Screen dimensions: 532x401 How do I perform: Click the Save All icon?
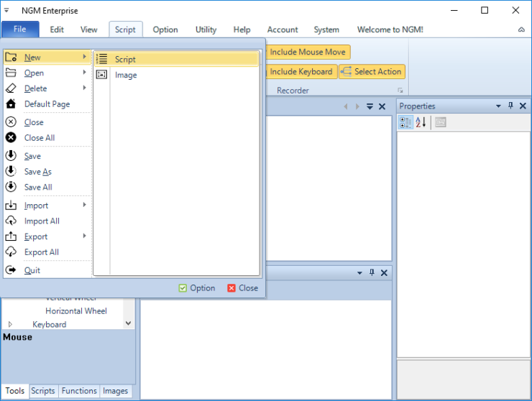click(11, 187)
